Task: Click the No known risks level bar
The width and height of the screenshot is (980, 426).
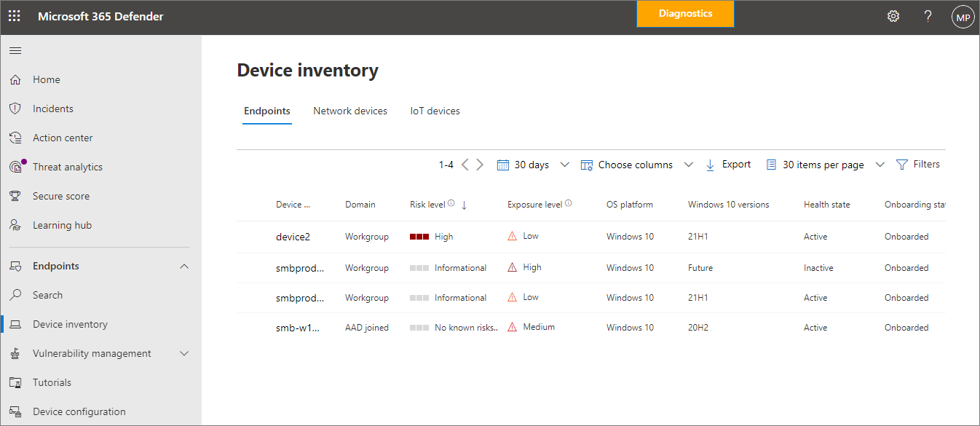Action: pos(419,328)
